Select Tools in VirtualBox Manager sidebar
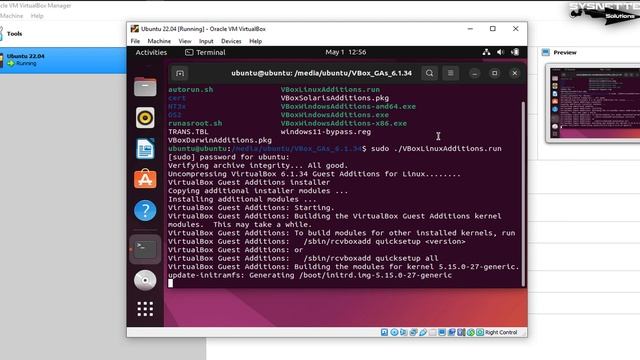Screen dimensions: 640x360 tap(14, 33)
